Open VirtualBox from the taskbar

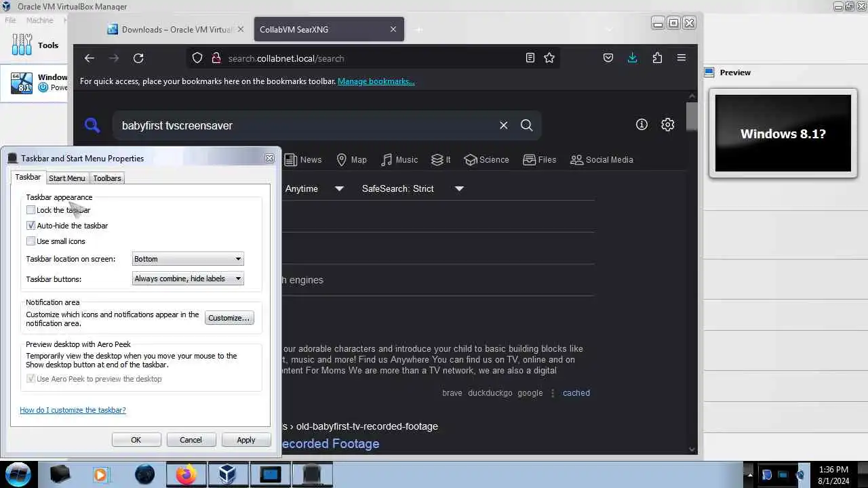click(227, 474)
